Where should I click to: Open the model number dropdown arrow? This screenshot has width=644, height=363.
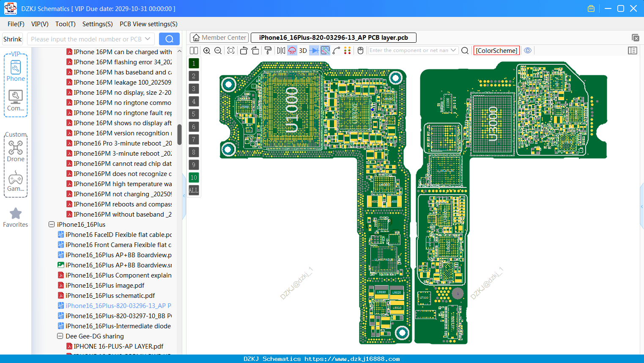pyautogui.click(x=148, y=39)
